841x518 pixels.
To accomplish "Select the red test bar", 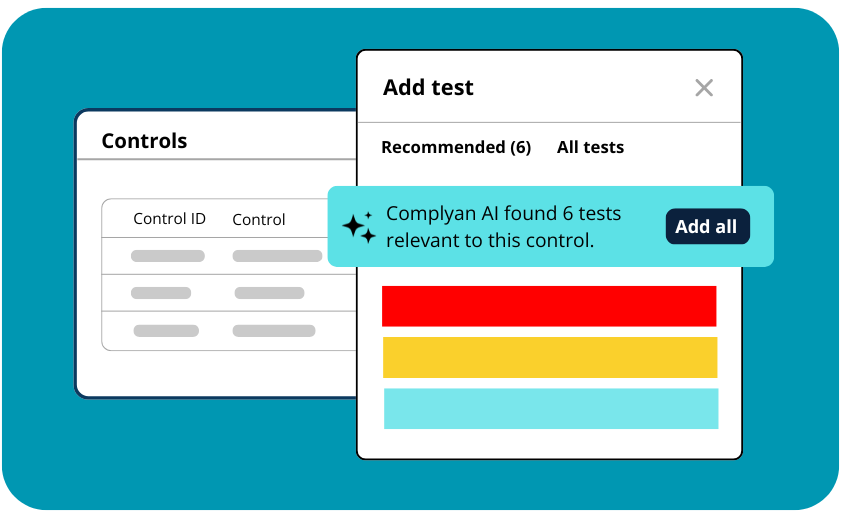I will coord(549,306).
